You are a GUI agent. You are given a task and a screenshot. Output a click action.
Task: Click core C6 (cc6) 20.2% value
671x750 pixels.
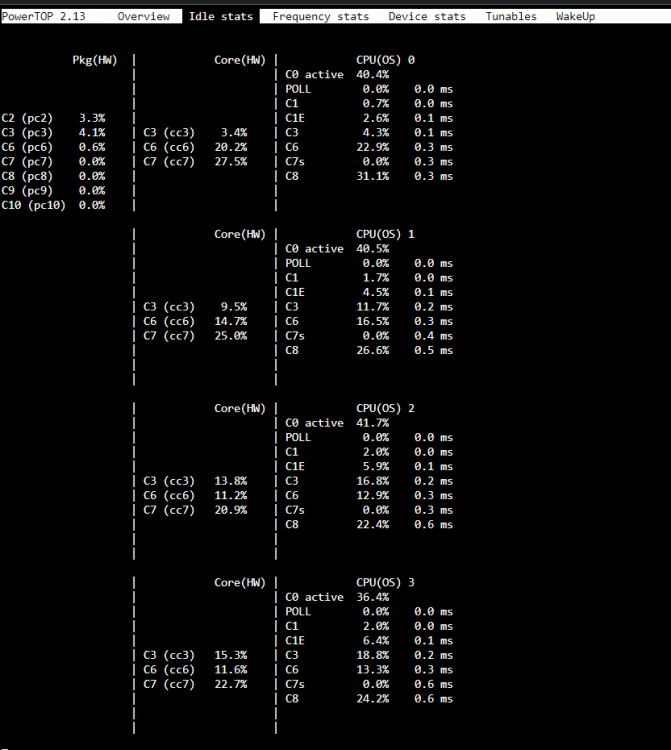pos(231,147)
